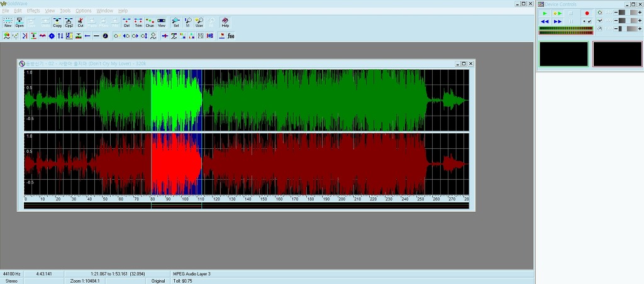Open expression evaluator f(x) icon
644x284 pixels.
pos(231,36)
